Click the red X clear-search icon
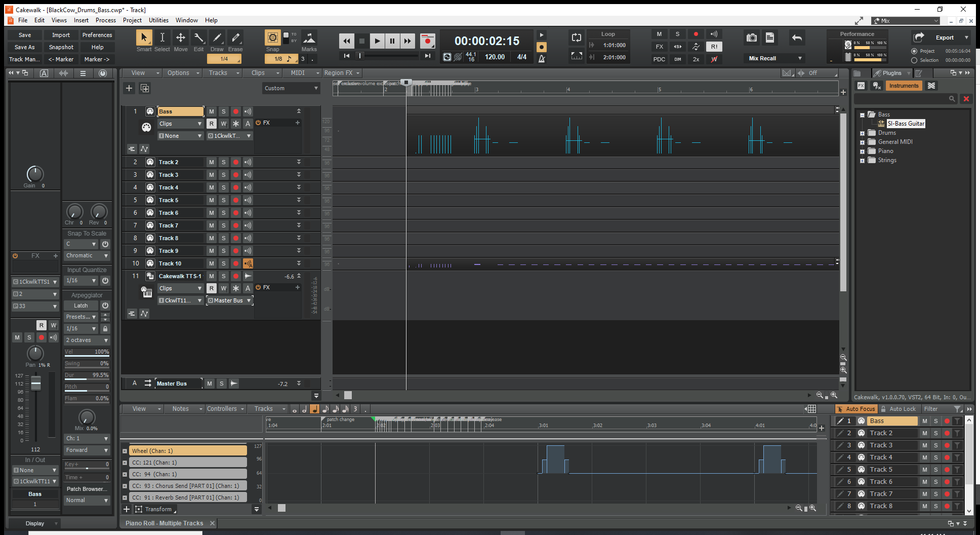 [966, 99]
